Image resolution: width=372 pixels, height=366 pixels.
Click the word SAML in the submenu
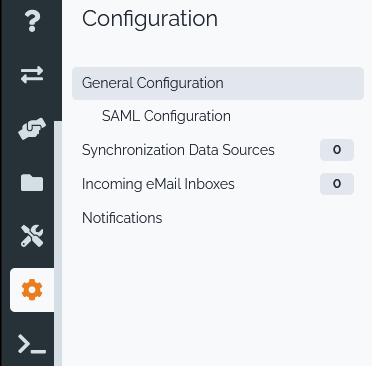click(121, 116)
